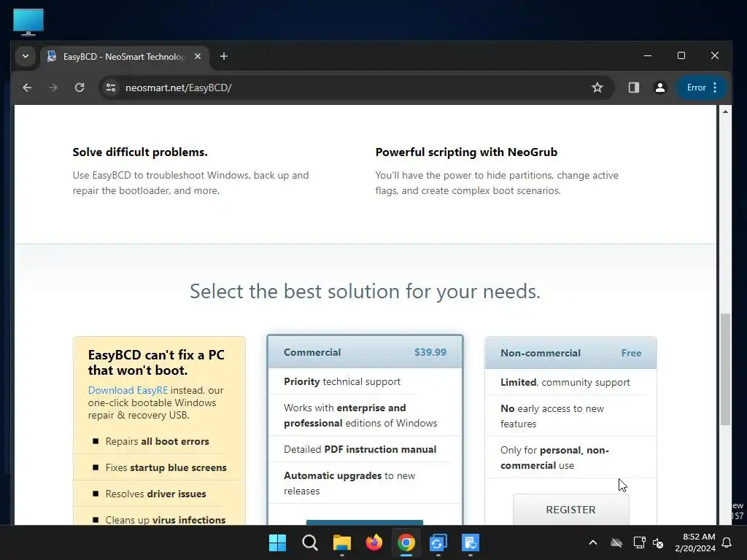747x560 pixels.
Task: Open a new tab with plus button
Action: [x=223, y=56]
